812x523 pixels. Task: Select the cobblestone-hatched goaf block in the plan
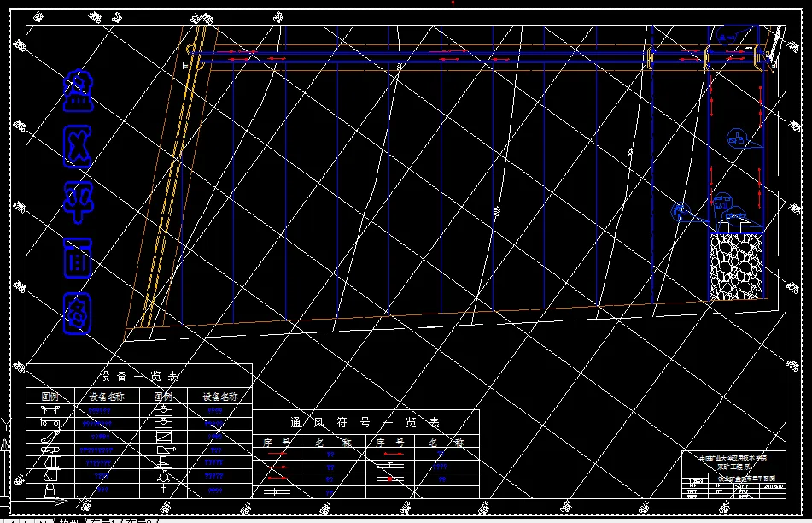click(736, 267)
